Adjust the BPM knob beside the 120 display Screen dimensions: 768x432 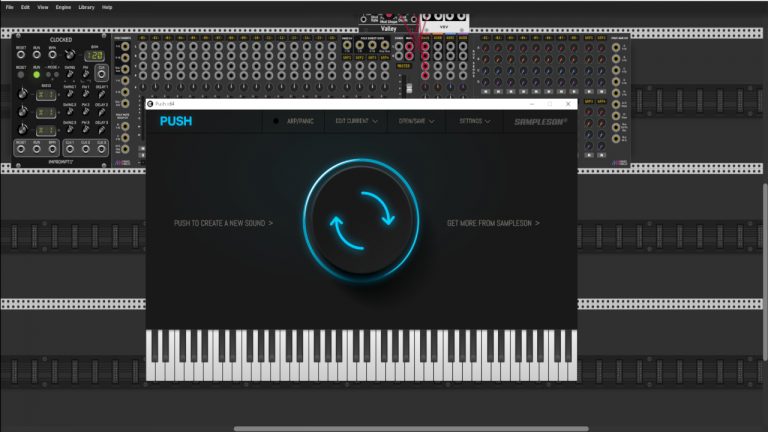click(70, 54)
